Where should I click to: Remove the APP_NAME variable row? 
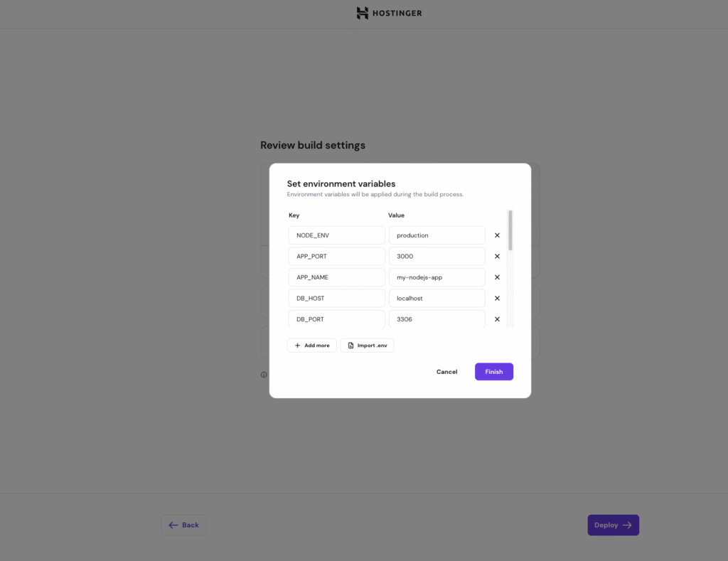tap(497, 277)
